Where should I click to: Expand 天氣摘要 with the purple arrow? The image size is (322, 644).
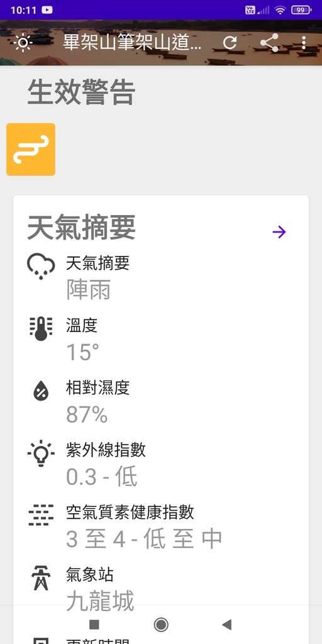click(x=279, y=232)
